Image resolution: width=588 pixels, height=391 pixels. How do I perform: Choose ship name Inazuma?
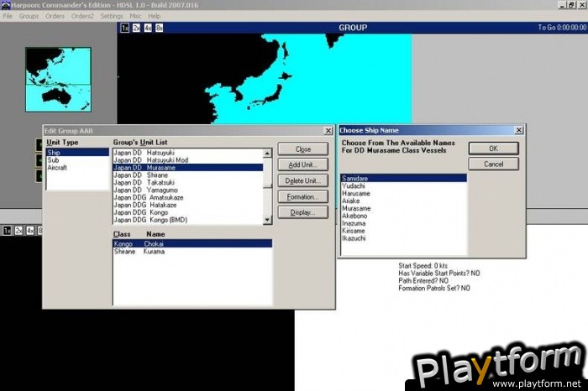click(x=404, y=223)
